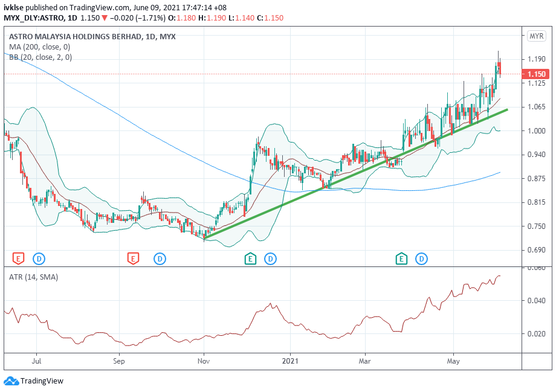The width and height of the screenshot is (556, 392).
Task: Click the L:1.140 low value in header
Action: [x=241, y=18]
